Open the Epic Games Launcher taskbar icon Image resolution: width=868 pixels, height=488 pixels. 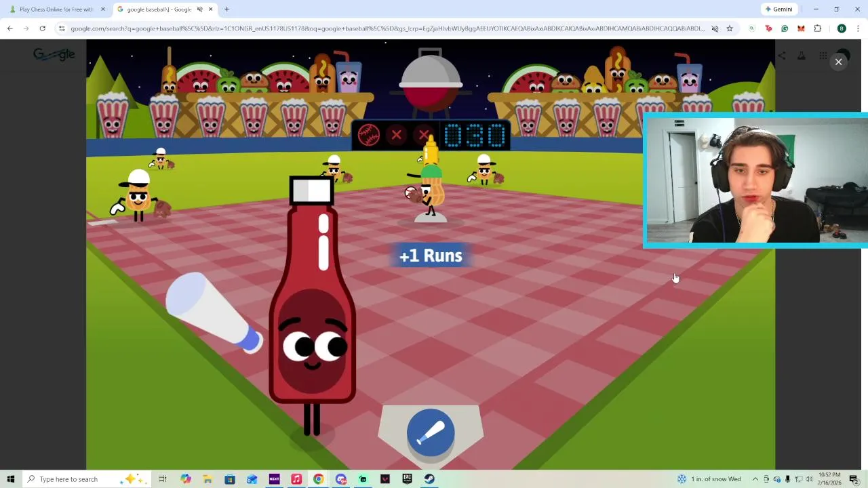tap(407, 479)
